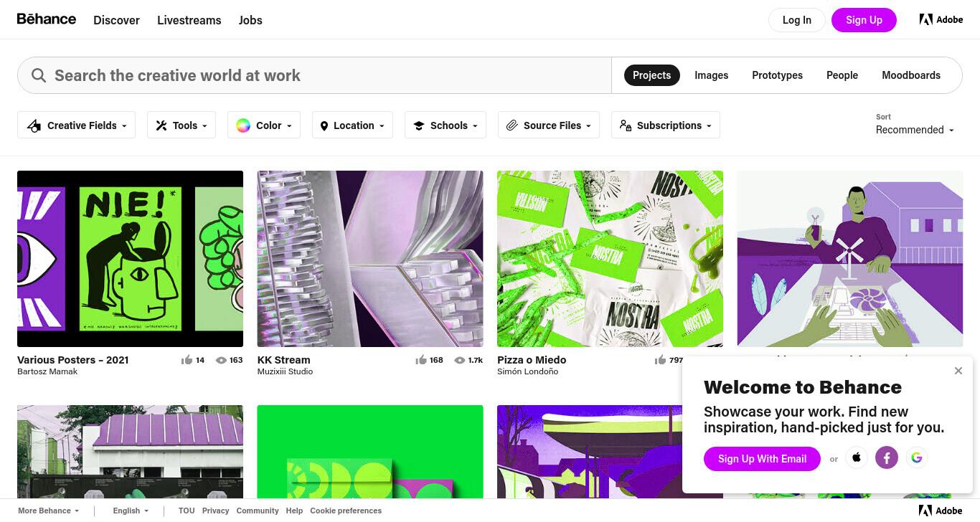Open the Pizza o Miedo project thumbnail
The image size is (980, 522).
[x=610, y=259]
